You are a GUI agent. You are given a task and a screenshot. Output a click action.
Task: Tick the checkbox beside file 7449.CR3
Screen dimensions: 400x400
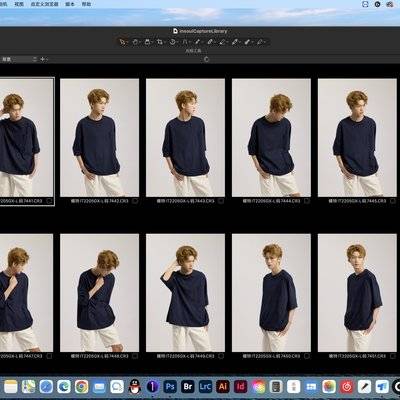point(221,356)
